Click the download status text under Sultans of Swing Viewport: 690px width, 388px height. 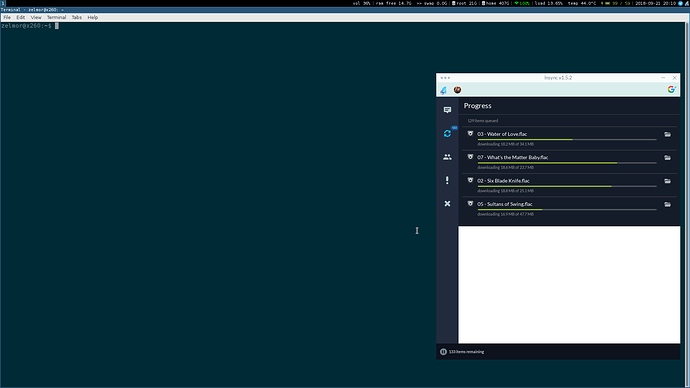(x=505, y=214)
